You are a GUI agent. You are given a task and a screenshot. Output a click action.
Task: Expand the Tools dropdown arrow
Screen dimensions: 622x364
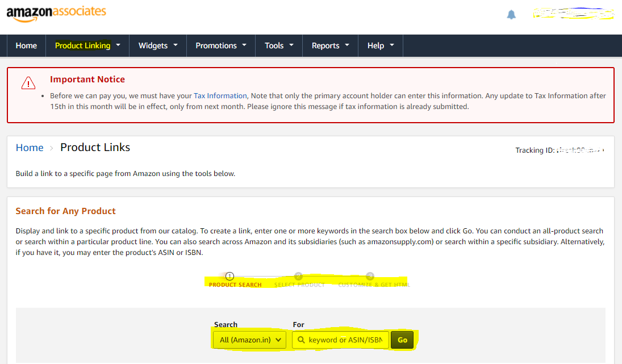291,45
